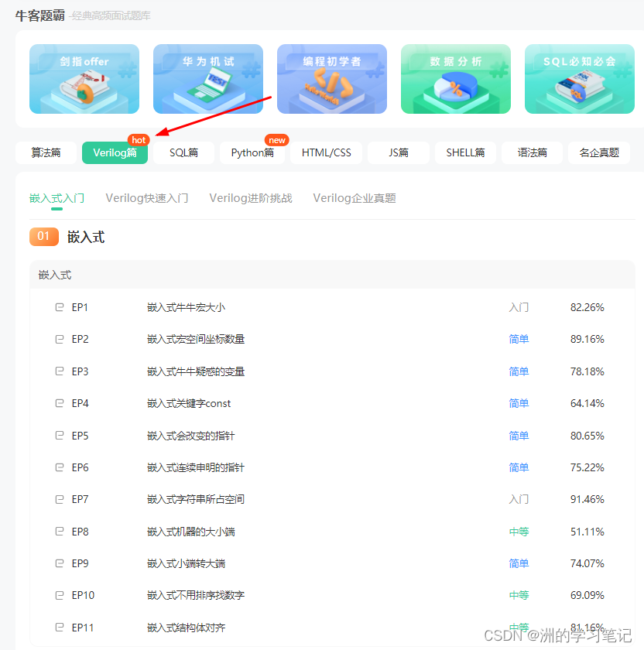Select the 编程初学者 card

click(331, 79)
